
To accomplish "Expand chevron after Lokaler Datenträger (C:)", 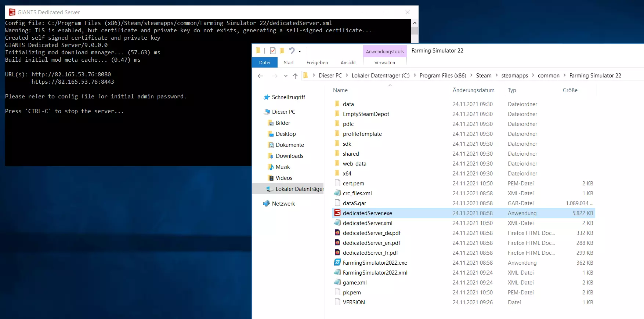I will click(415, 75).
